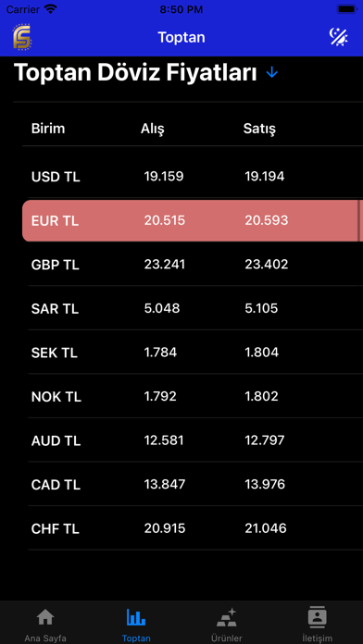This screenshot has width=363, height=644.
Task: Tap the CHF TL satış price 21.046
Action: click(266, 528)
